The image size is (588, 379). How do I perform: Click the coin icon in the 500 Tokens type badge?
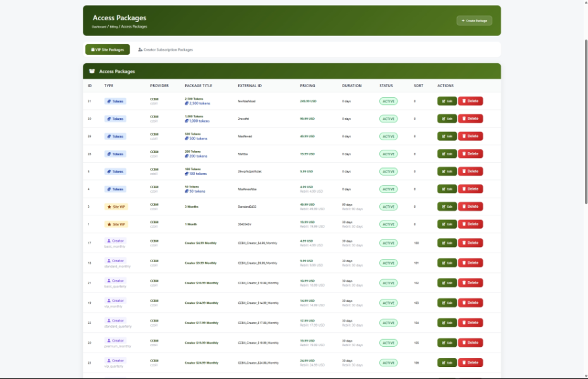coord(109,136)
